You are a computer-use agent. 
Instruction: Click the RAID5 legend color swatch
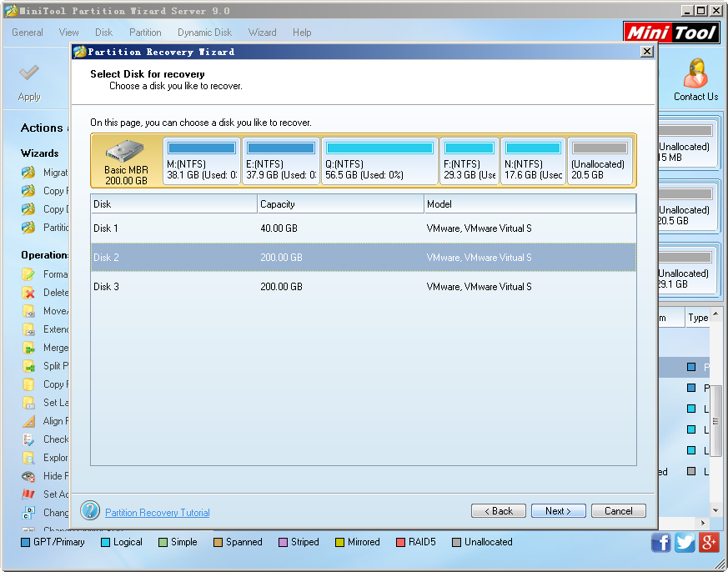400,542
